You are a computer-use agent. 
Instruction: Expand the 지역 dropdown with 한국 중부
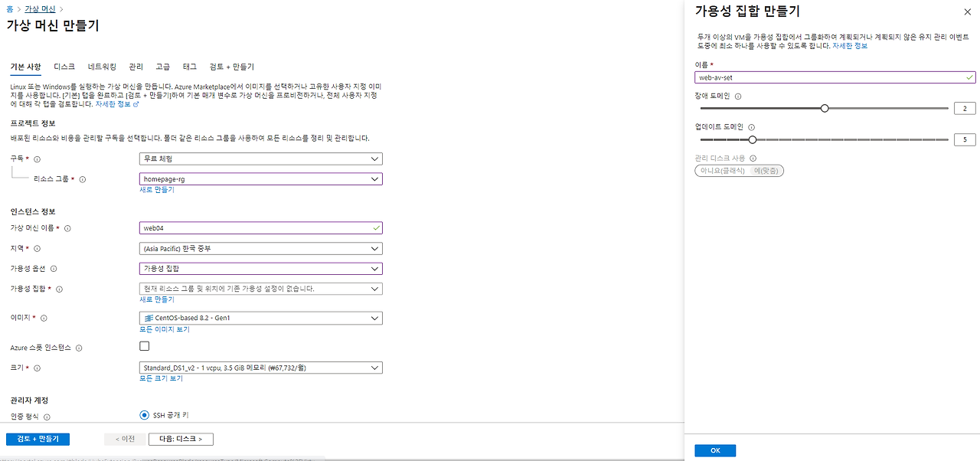pos(261,249)
